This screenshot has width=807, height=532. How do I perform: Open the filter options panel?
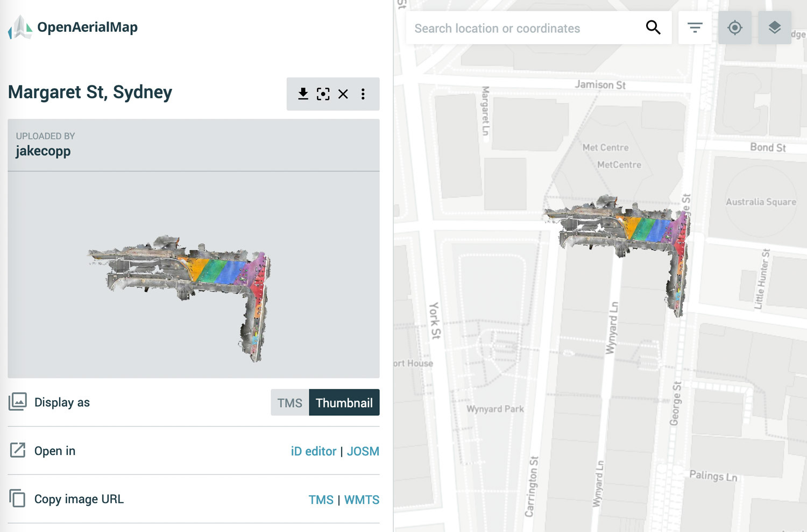[694, 27]
